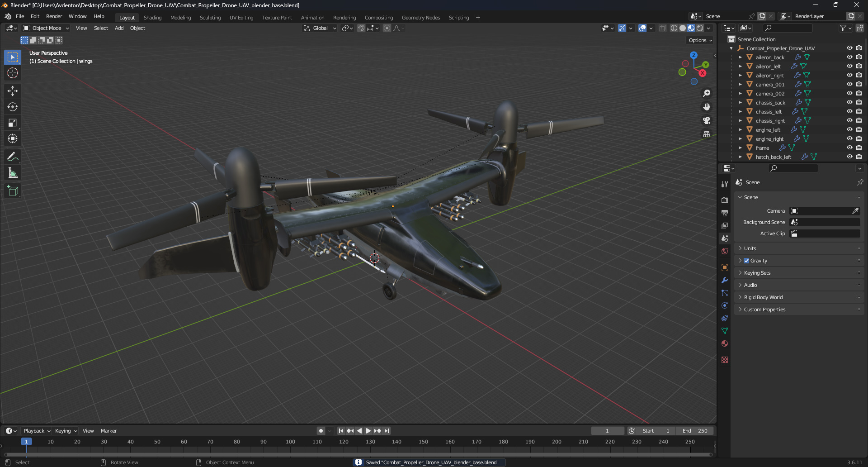Switch to the Shading workspace tab
The height and width of the screenshot is (467, 868).
tap(152, 18)
